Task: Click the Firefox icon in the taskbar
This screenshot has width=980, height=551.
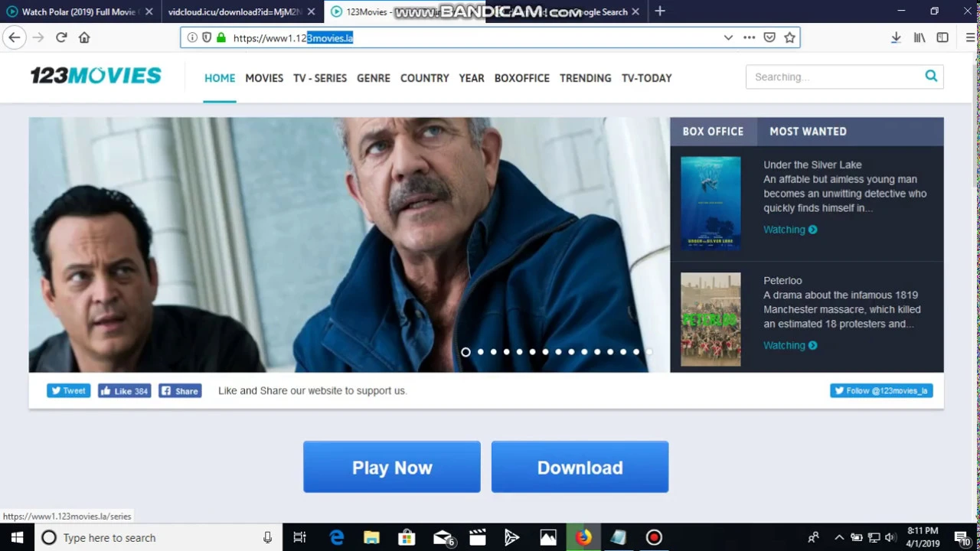Action: coord(583,537)
